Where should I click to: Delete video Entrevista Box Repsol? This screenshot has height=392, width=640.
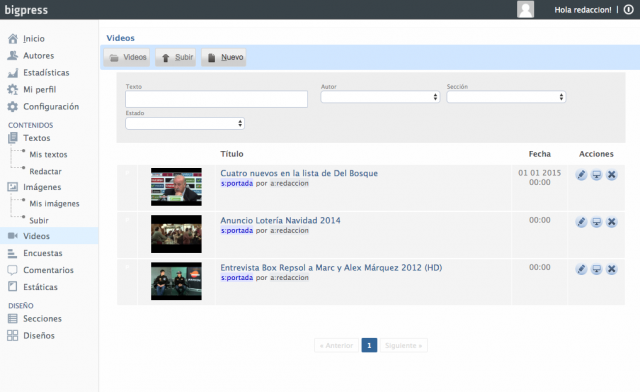[x=611, y=269]
